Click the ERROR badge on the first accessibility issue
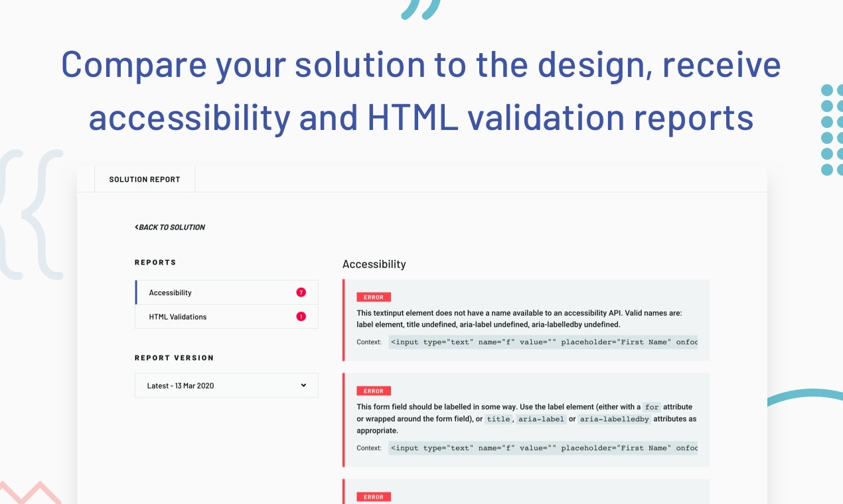 [373, 297]
